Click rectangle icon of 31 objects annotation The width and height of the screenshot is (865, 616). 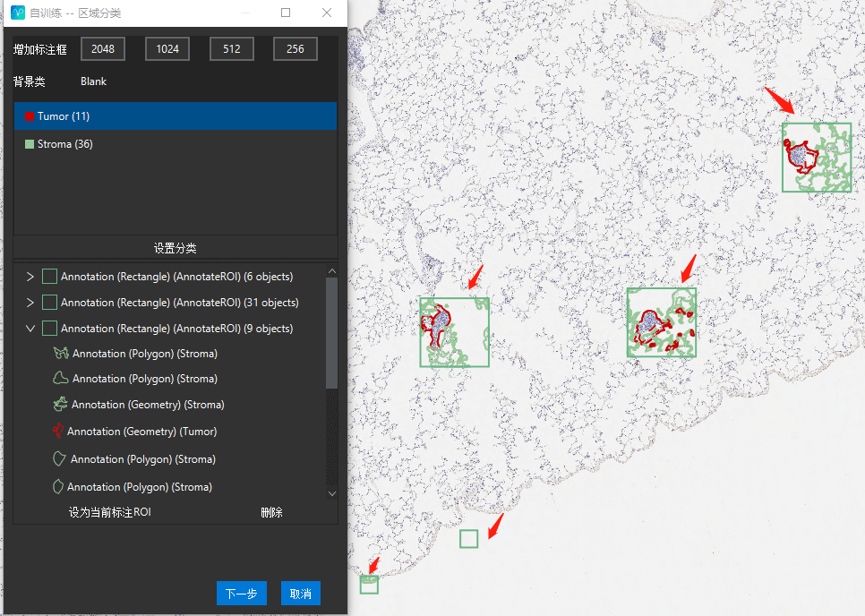[50, 303]
